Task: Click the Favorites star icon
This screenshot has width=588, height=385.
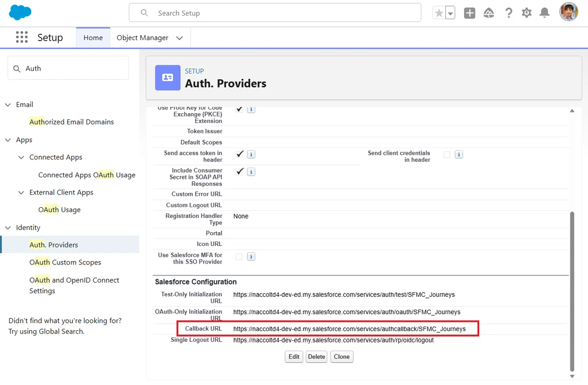Action: click(x=439, y=13)
